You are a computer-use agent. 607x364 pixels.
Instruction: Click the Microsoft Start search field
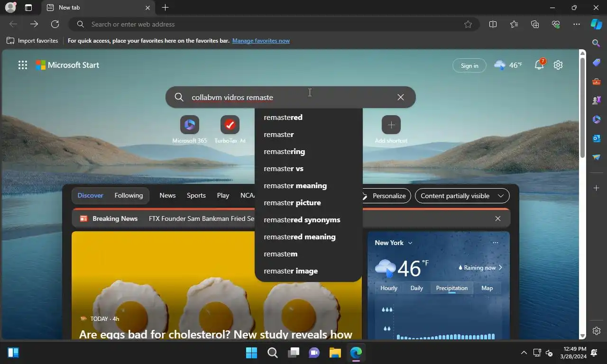point(290,97)
